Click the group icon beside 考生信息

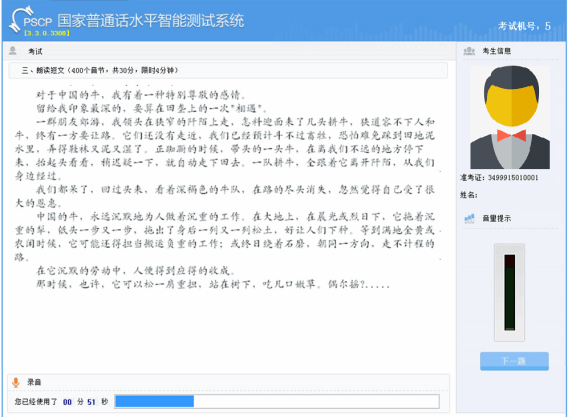point(469,51)
